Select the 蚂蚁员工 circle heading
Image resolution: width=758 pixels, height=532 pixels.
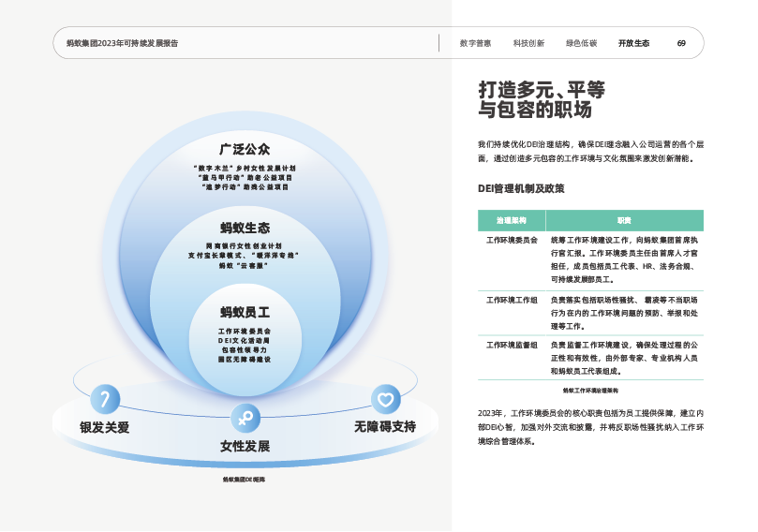245,312
